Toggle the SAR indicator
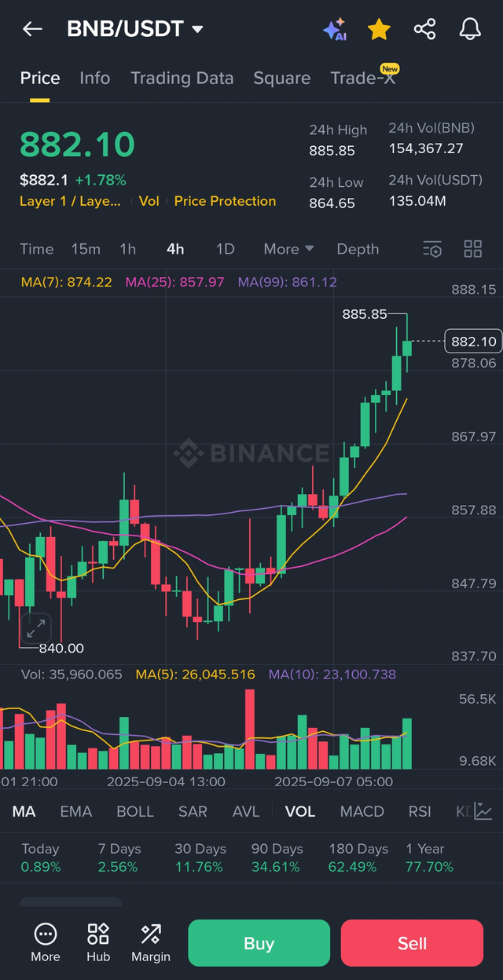503x980 pixels. pos(193,811)
